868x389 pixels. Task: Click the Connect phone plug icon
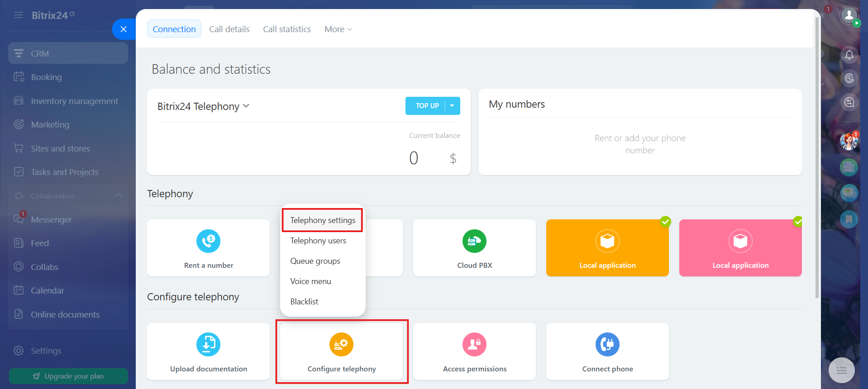pyautogui.click(x=607, y=345)
